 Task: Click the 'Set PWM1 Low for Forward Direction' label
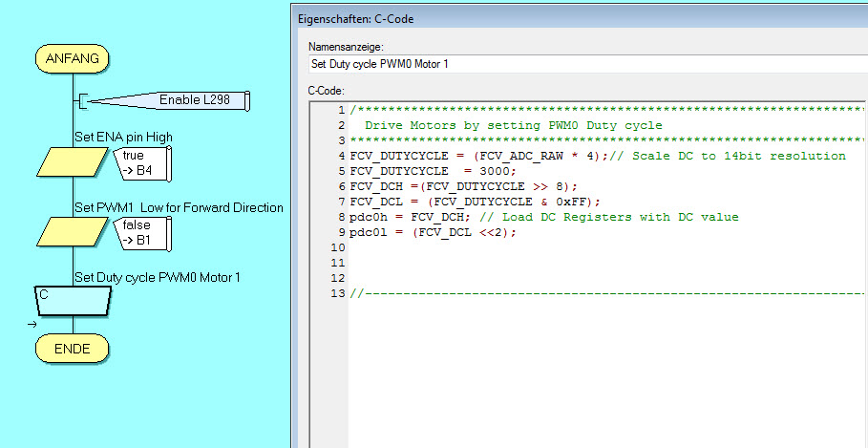tap(179, 207)
